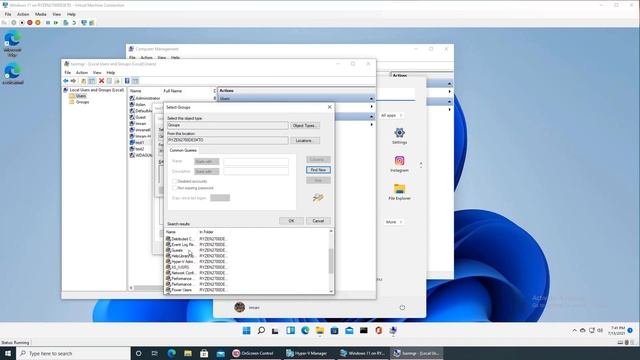
Task: Click the Back arrow in lusrmgr toolbar
Action: [x=66, y=81]
